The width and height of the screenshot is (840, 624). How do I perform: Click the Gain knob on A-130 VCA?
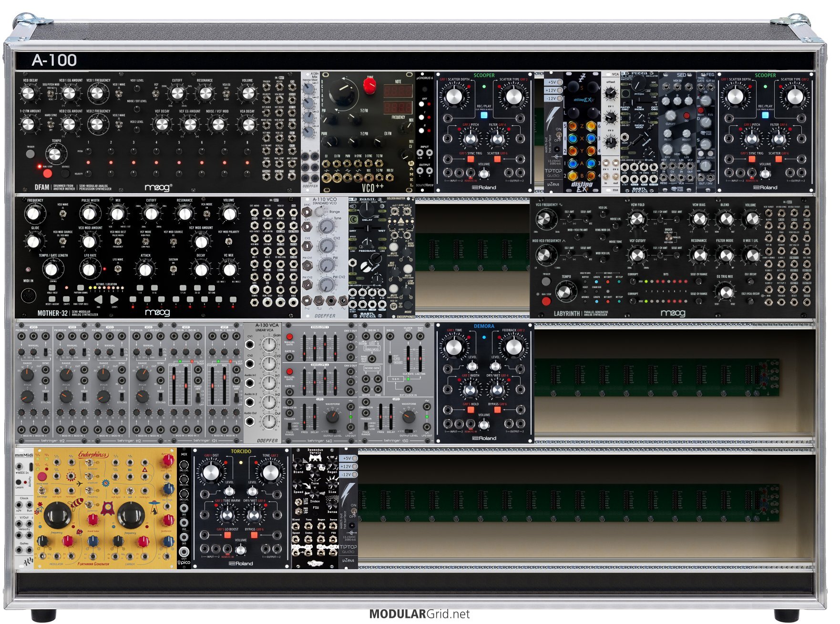click(269, 344)
